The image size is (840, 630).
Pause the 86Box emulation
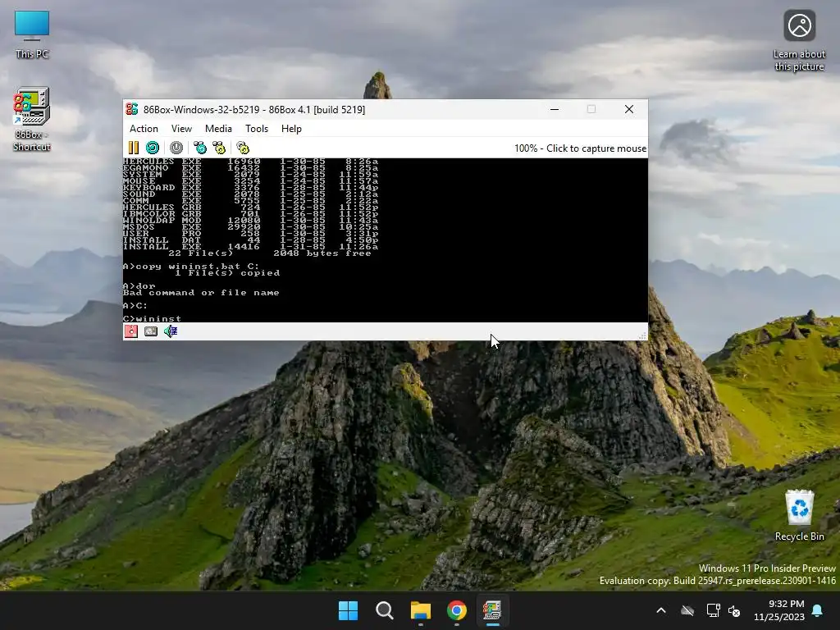tap(134, 148)
